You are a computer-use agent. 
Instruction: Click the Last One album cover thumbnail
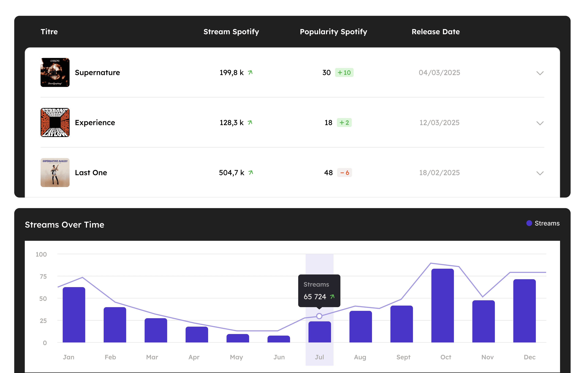point(55,172)
